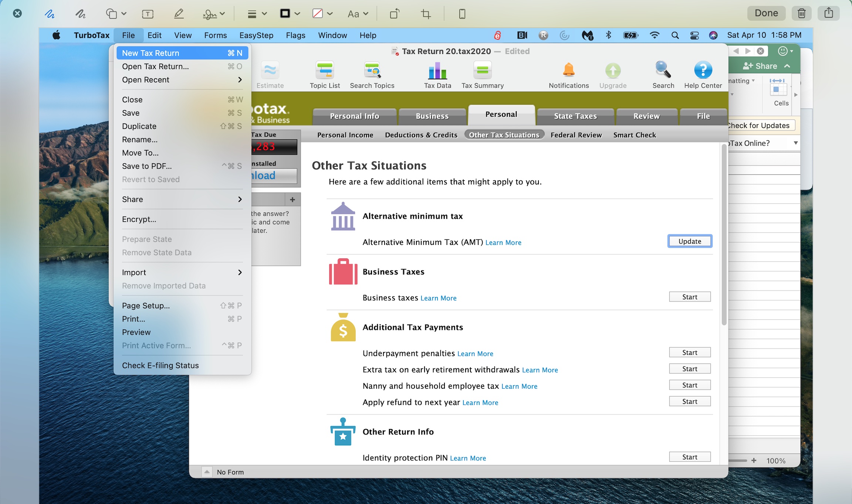The width and height of the screenshot is (852, 504).
Task: Click the Estimate toolbar icon
Action: (x=270, y=75)
